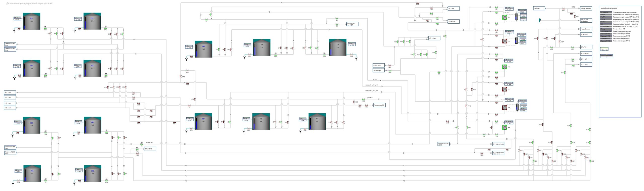Open PT505 pressure readout
This screenshot has width=644, height=191.
pyautogui.click(x=522, y=11)
